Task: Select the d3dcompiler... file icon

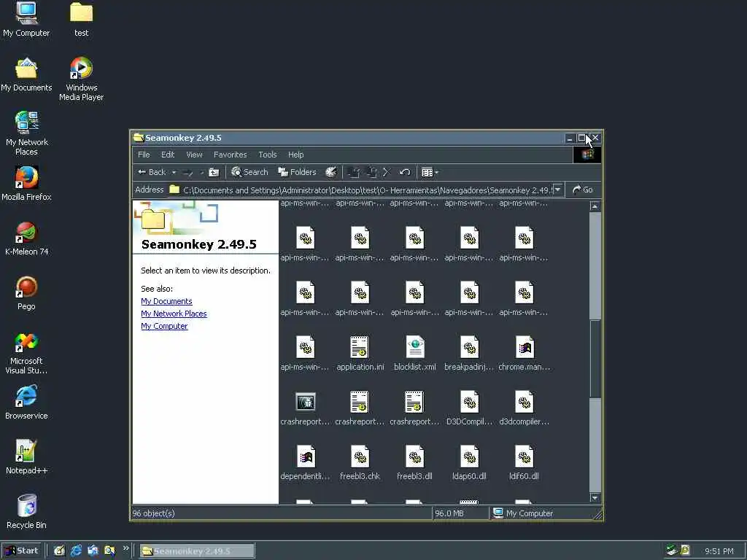Action: pyautogui.click(x=524, y=408)
